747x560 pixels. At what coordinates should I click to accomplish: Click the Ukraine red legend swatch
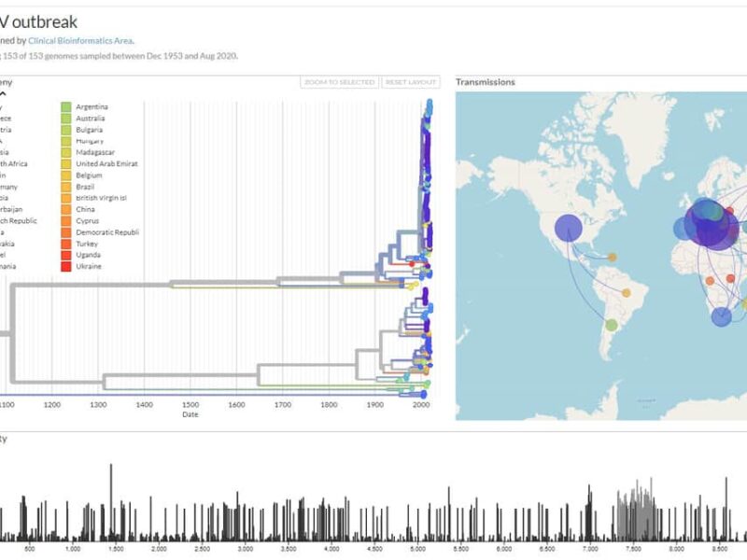coord(66,266)
